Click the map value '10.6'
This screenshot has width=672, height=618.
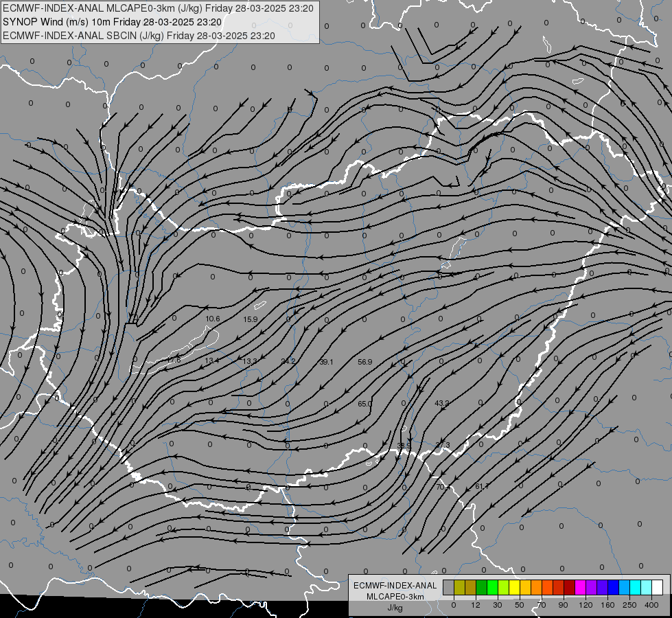[213, 319]
